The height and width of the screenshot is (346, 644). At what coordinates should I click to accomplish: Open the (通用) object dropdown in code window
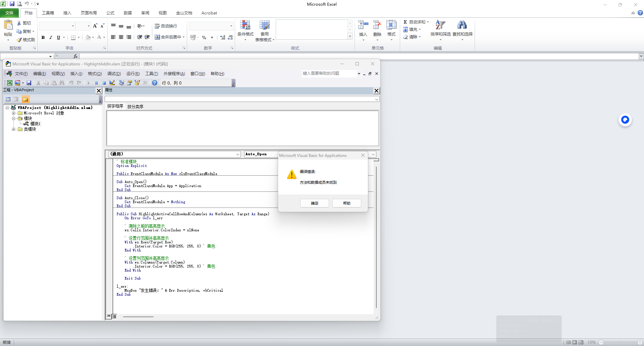click(x=238, y=154)
